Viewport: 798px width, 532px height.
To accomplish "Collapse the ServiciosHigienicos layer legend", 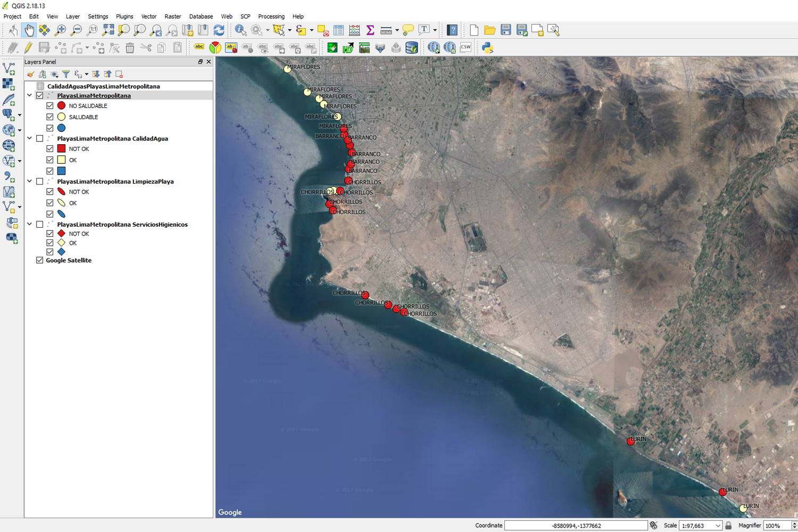I will (30, 225).
